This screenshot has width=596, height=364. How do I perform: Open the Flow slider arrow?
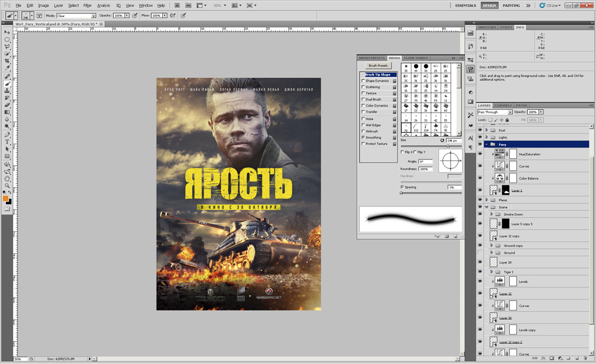[x=165, y=16]
